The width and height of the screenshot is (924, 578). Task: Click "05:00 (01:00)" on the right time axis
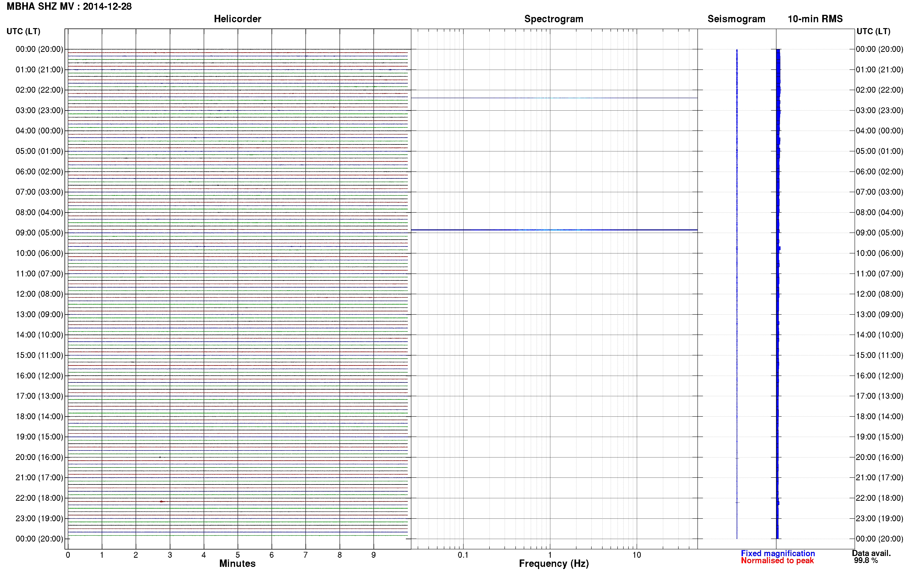pyautogui.click(x=879, y=151)
